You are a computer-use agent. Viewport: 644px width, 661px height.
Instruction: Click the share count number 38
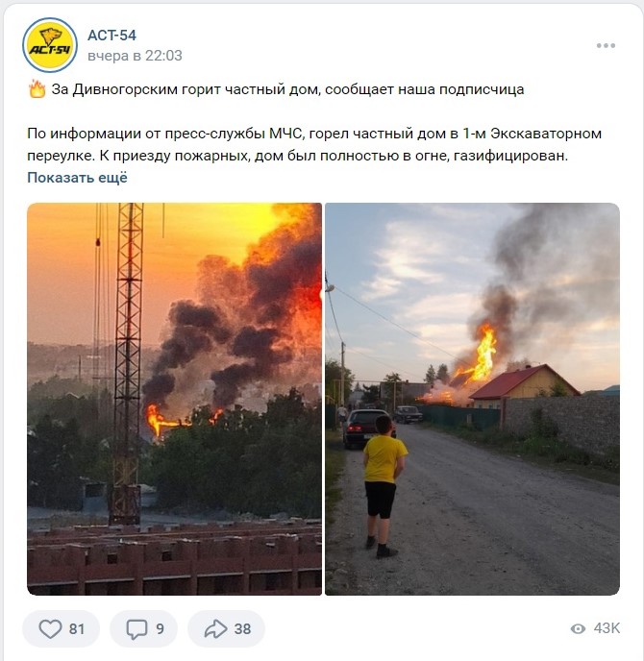(x=242, y=629)
